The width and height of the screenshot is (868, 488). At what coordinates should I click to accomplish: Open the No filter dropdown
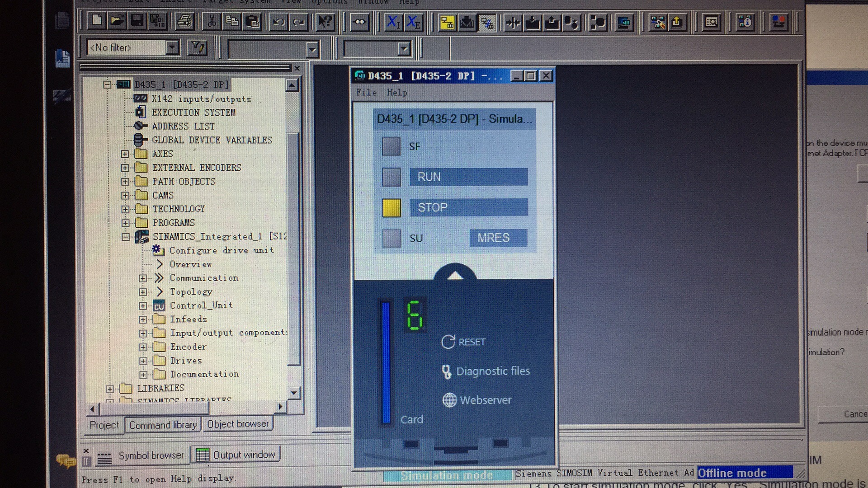[x=172, y=47]
